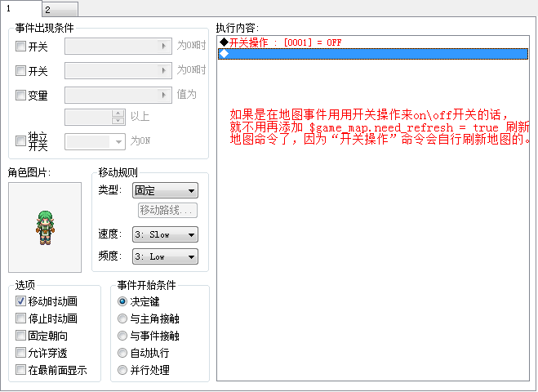Switch to event page tab 2
Screen dimensions: 538x392
click(60, 9)
